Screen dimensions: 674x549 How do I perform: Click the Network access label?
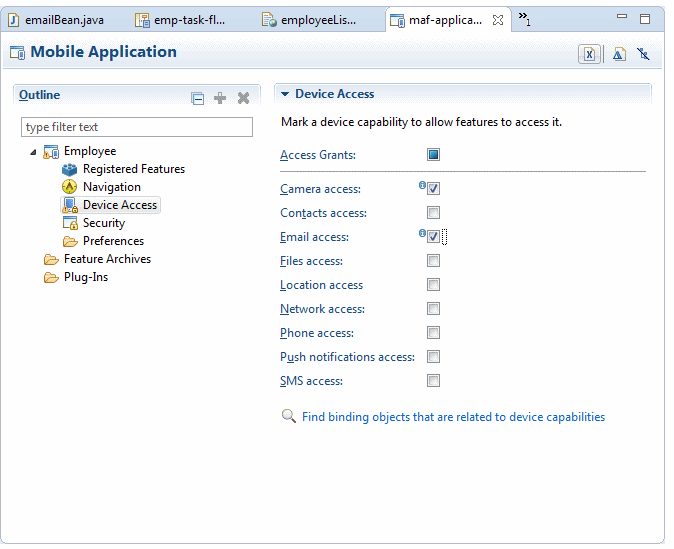click(x=322, y=309)
